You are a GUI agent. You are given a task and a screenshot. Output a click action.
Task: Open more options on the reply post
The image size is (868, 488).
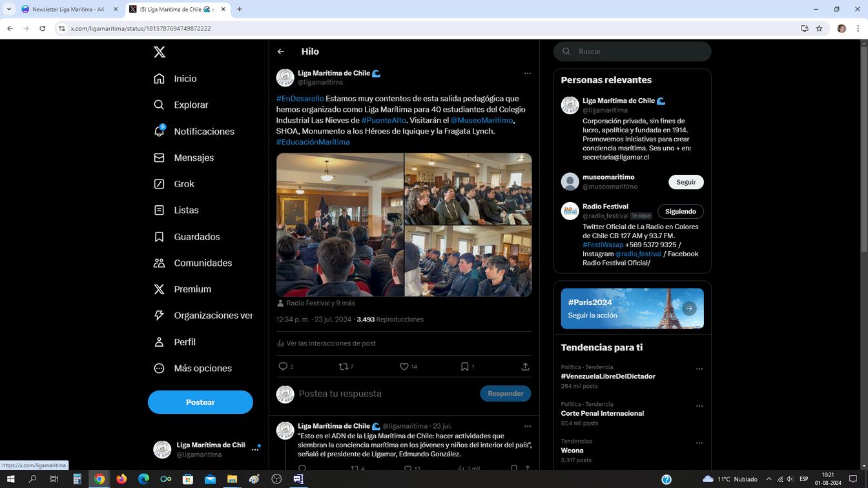pyautogui.click(x=528, y=427)
